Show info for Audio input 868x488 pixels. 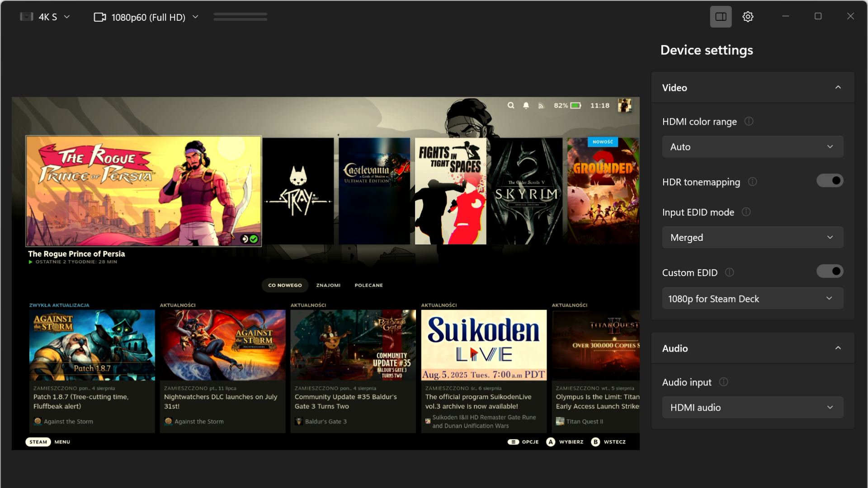point(723,382)
